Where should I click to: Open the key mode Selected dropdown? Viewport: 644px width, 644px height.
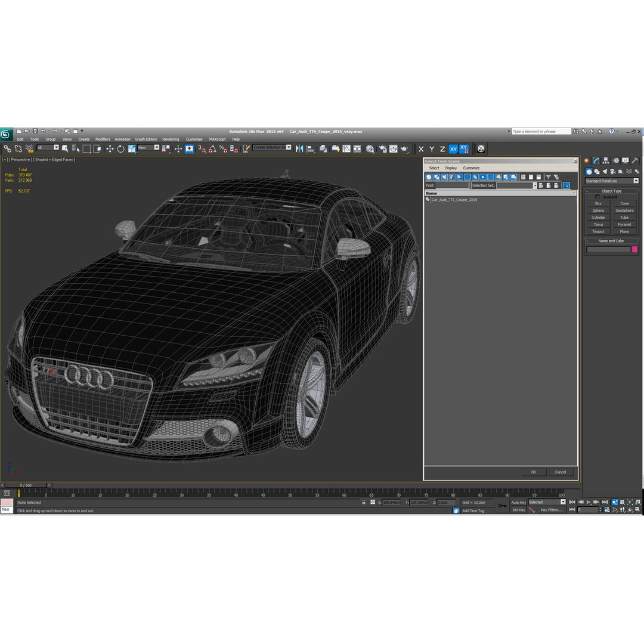[x=547, y=502]
